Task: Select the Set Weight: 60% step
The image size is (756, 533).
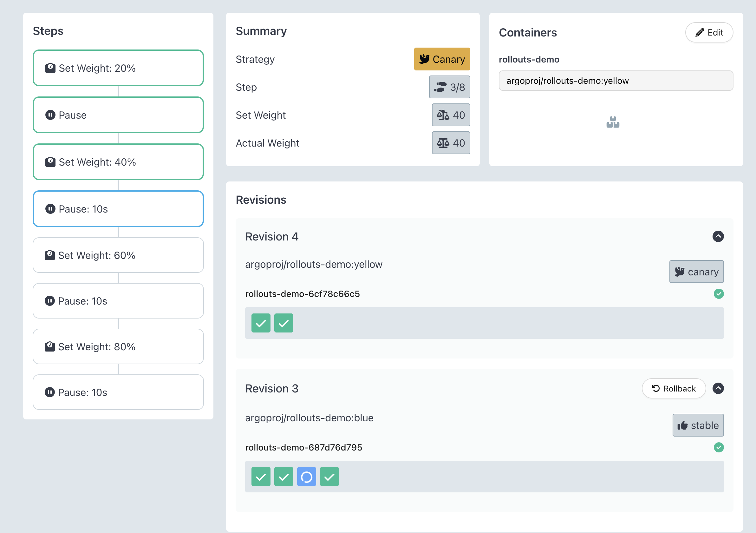Action: point(118,255)
